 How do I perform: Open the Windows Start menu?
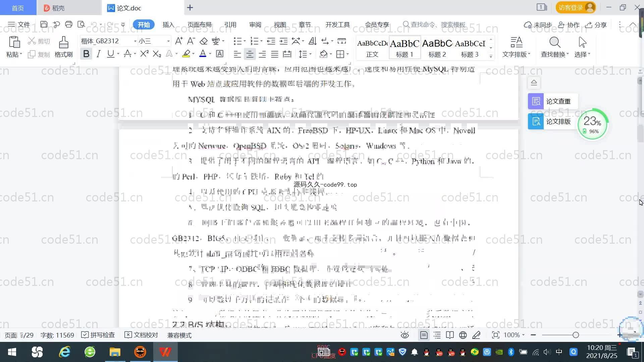tap(12, 352)
